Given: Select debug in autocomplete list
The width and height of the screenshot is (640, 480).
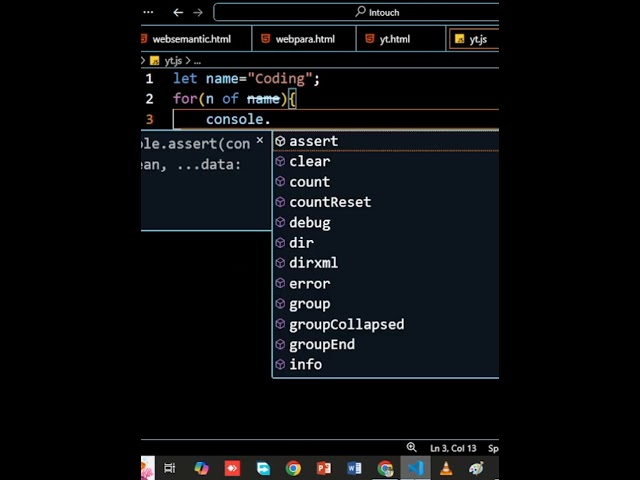Looking at the screenshot, I should 386,222.
